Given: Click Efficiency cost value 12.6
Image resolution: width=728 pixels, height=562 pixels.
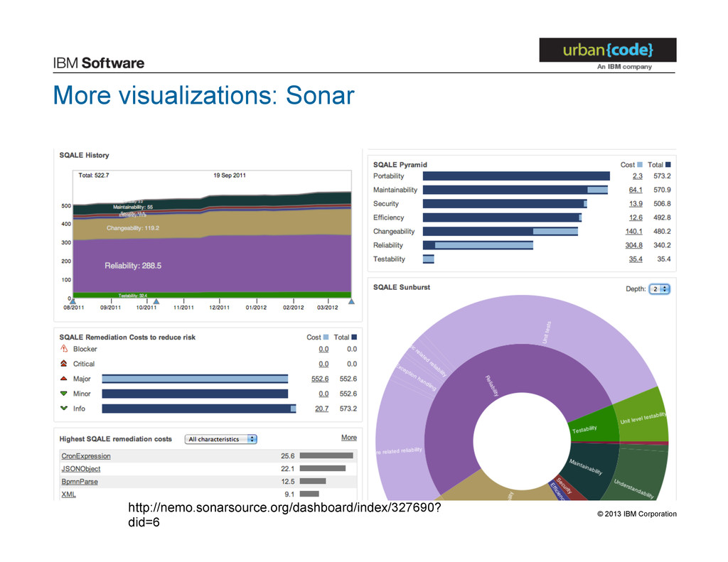Looking at the screenshot, I should pos(636,217).
